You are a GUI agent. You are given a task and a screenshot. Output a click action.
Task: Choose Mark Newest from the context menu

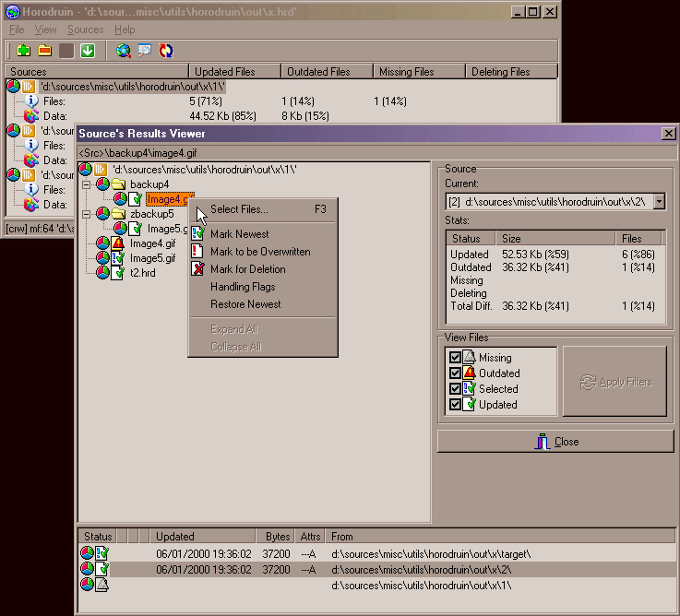(239, 234)
